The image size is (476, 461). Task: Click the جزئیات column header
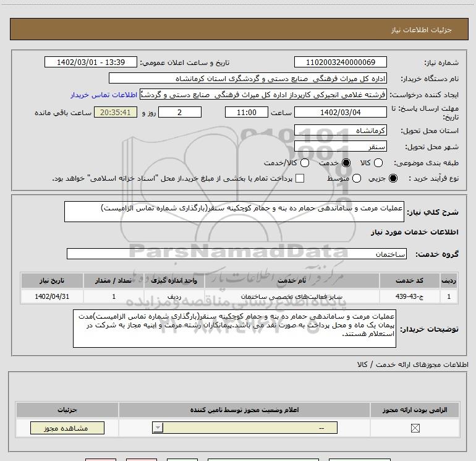pyautogui.click(x=67, y=410)
